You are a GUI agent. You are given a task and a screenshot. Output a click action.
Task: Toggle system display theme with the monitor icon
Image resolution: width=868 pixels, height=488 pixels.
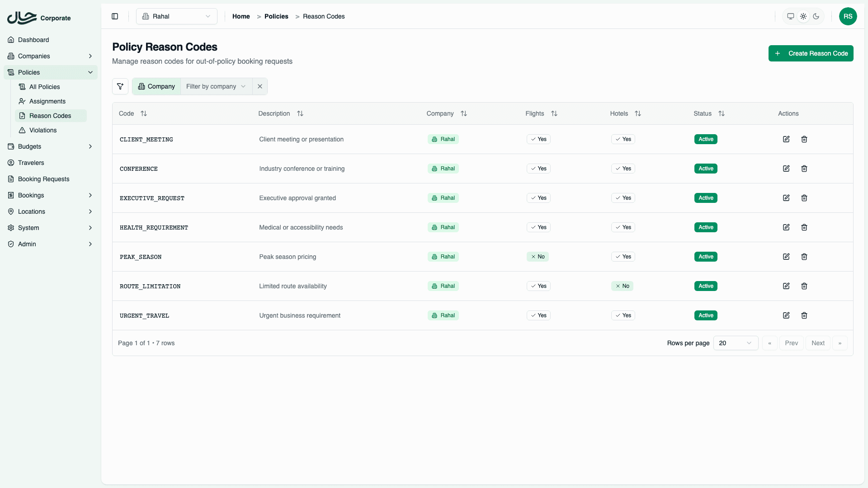pos(790,16)
